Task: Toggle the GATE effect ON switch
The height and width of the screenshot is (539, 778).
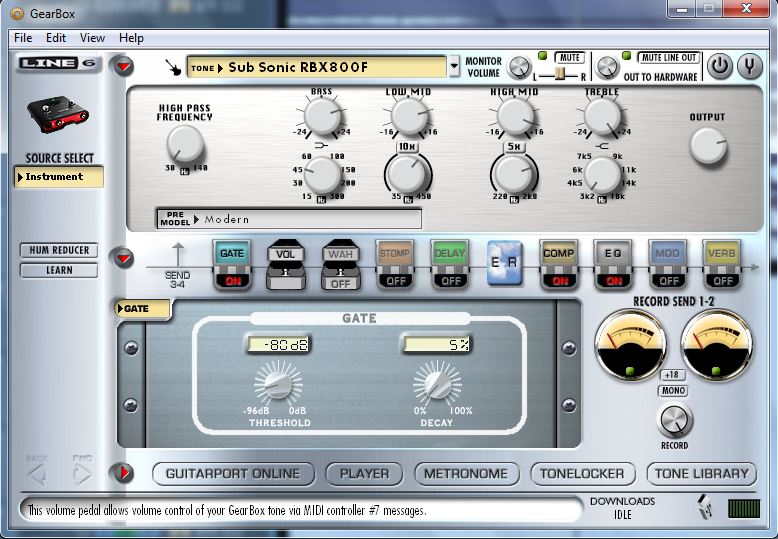Action: click(232, 281)
